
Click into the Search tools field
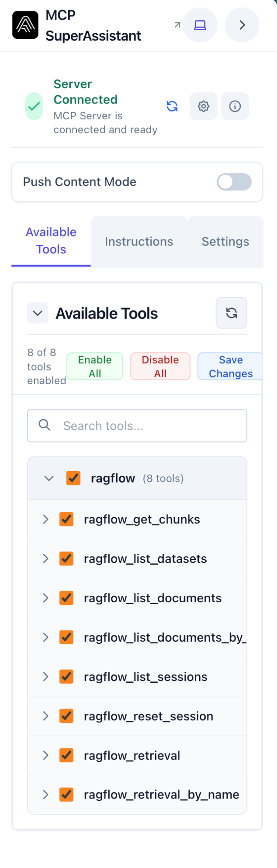pos(137,426)
